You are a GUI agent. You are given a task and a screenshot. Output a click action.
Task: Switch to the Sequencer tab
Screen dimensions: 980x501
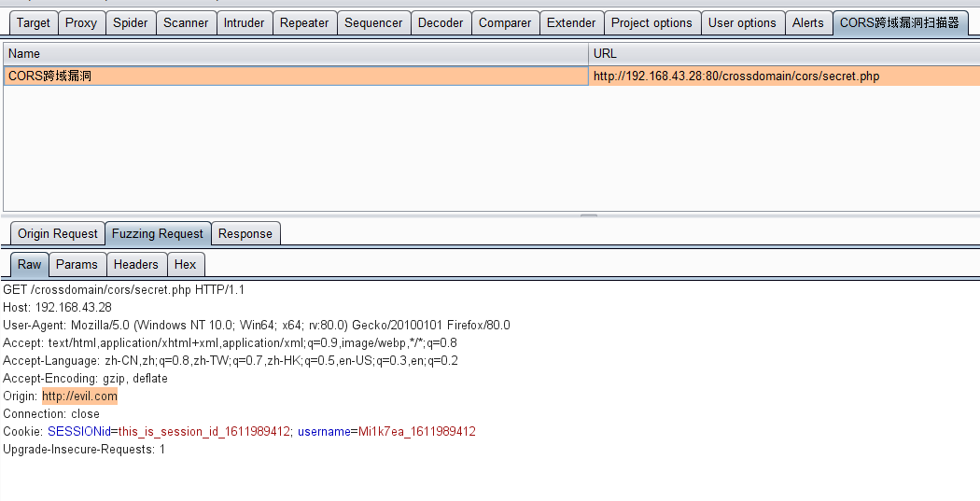pyautogui.click(x=373, y=22)
